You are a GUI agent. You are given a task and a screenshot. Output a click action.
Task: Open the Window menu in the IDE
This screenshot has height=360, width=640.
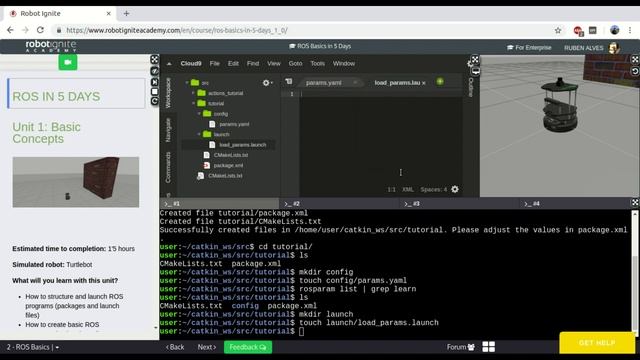pyautogui.click(x=344, y=64)
